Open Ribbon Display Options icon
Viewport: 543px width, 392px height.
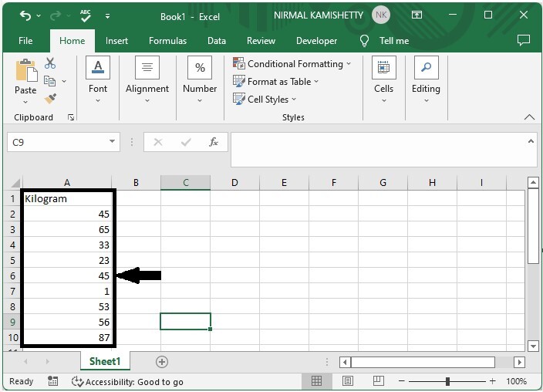[417, 15]
